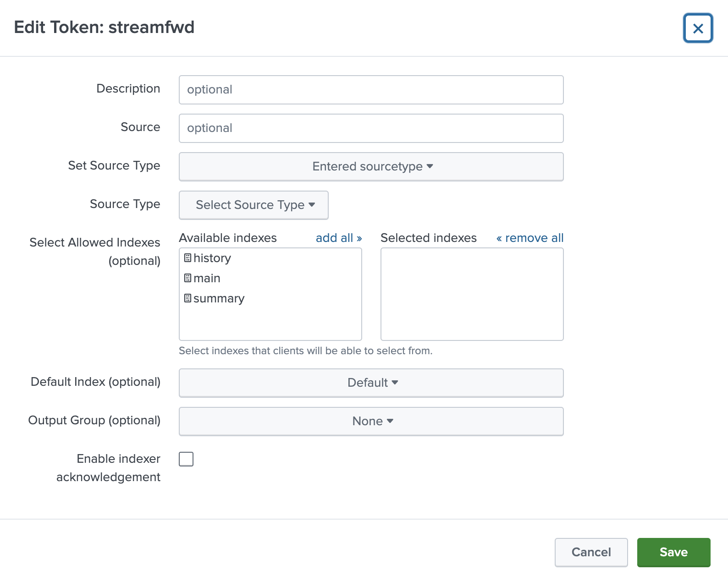Click inside the Selected indexes box
Screen dimensions: 728x581
(x=472, y=294)
